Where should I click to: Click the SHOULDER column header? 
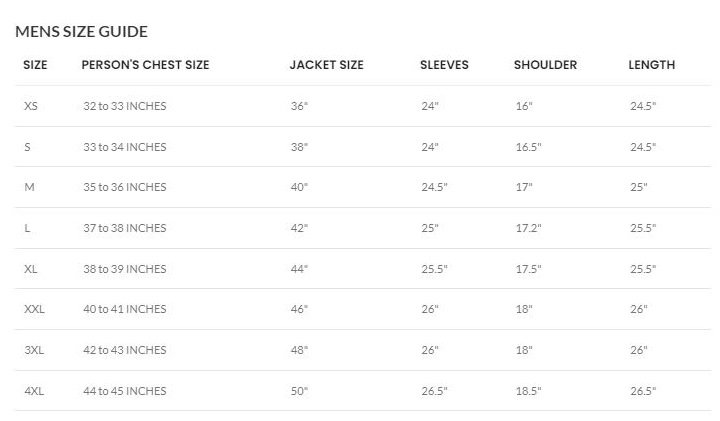point(545,65)
